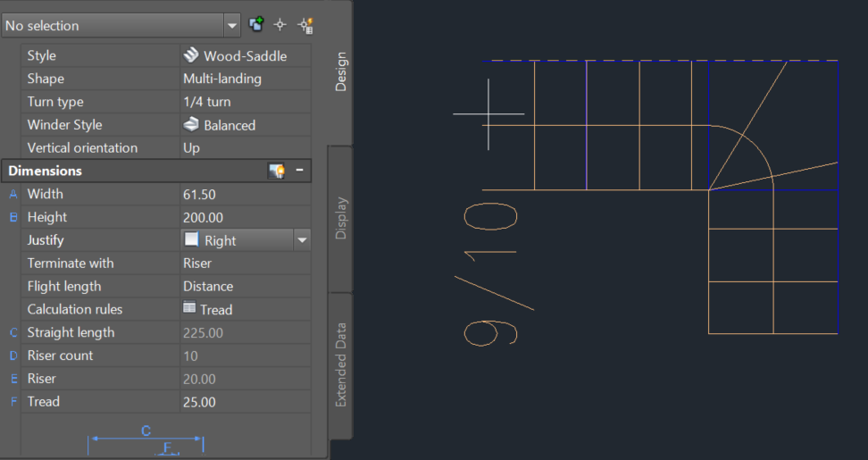Switch to the Design tab
The height and width of the screenshot is (460, 868).
pos(341,71)
